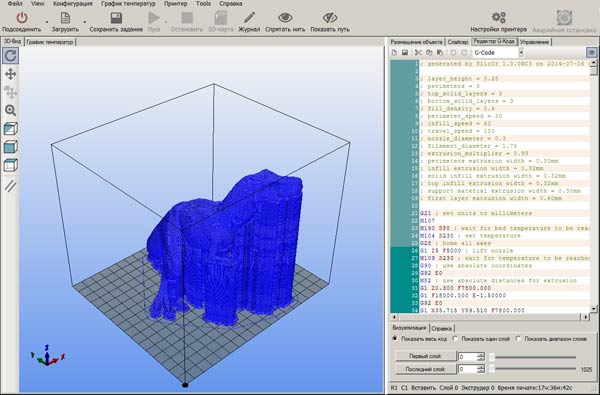The height and width of the screenshot is (395, 600).
Task: Click New file icon in G-Code editor
Action: [394, 52]
